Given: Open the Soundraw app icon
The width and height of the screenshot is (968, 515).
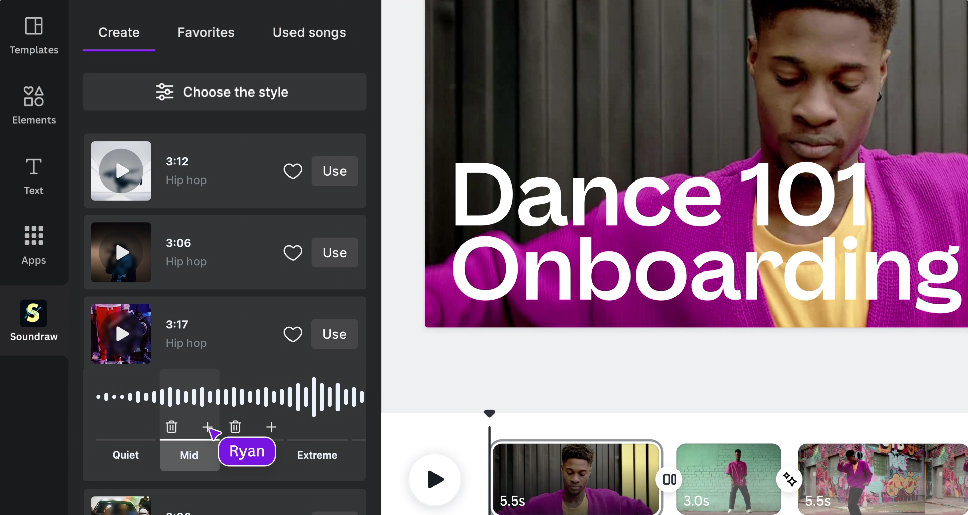Looking at the screenshot, I should pos(34,320).
